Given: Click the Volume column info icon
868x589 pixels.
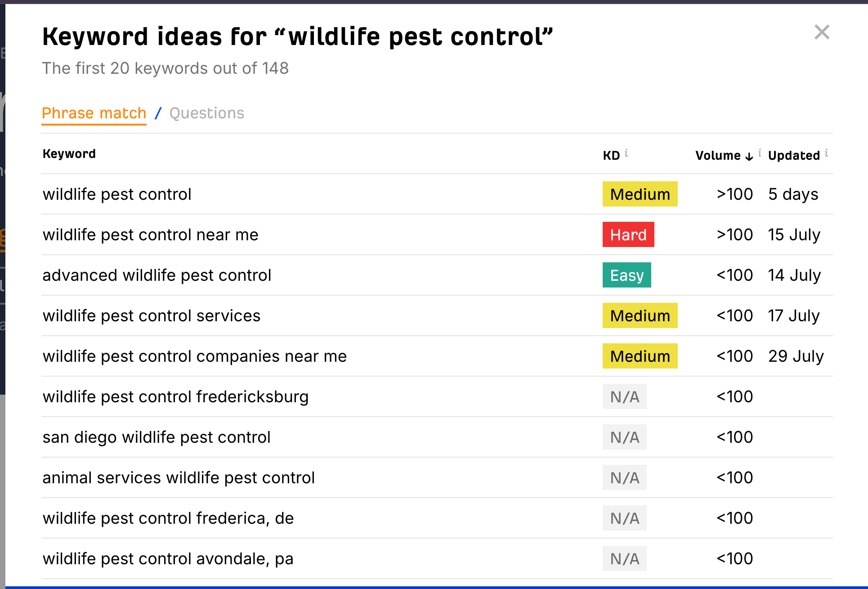Looking at the screenshot, I should pyautogui.click(x=760, y=153).
